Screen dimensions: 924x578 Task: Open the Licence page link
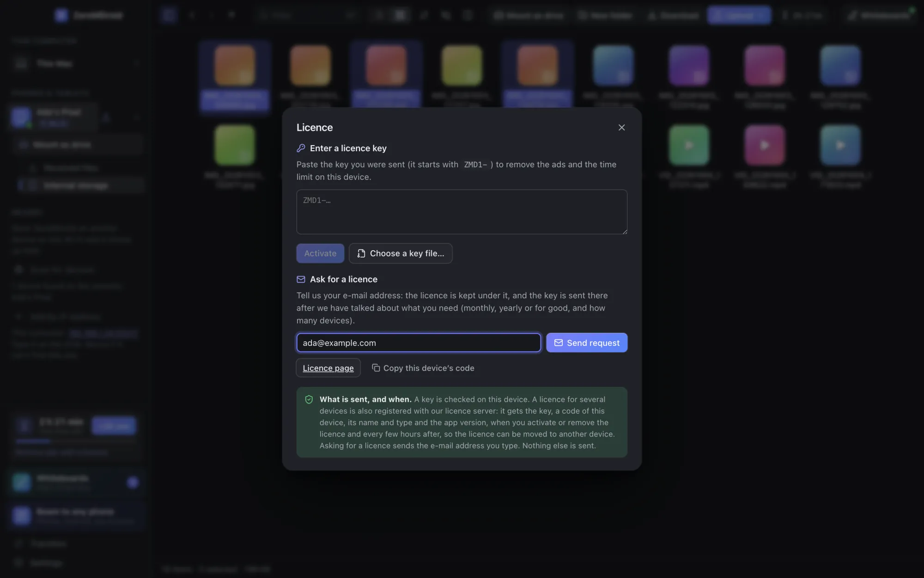click(328, 368)
